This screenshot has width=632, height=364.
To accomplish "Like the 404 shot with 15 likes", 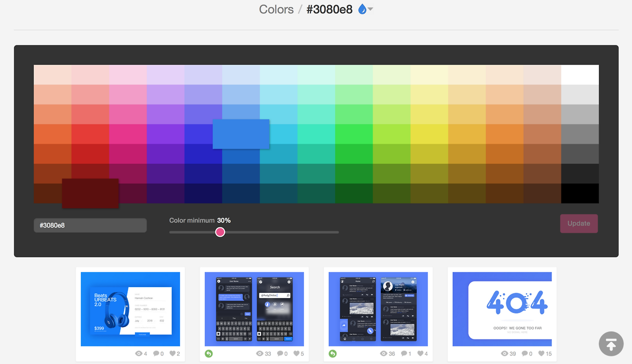I will (541, 354).
